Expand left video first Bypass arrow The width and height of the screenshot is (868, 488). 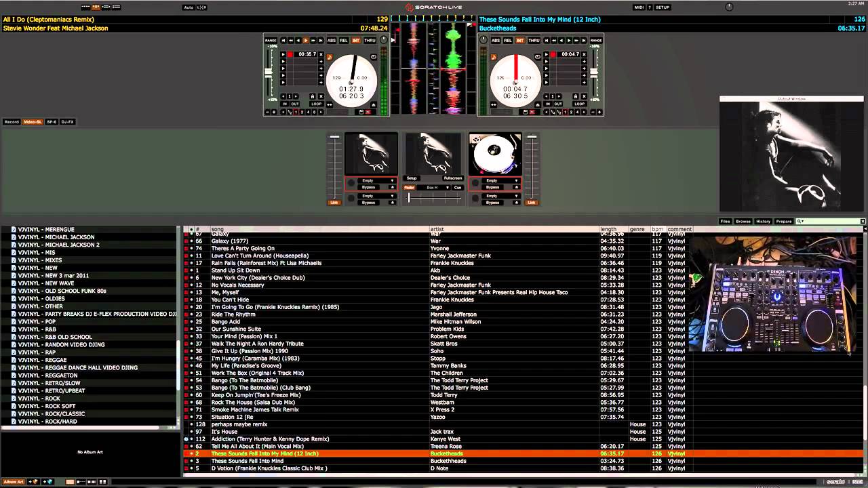click(x=393, y=187)
